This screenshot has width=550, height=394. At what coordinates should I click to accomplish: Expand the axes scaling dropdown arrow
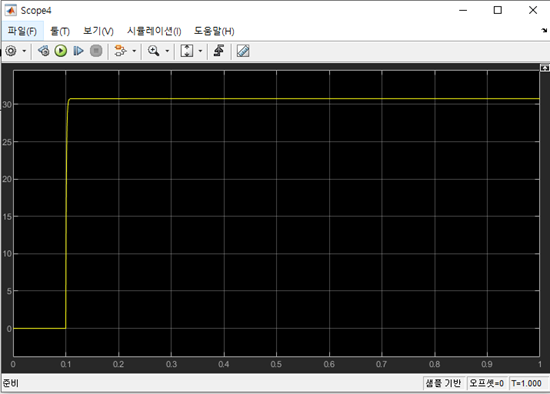tap(200, 51)
